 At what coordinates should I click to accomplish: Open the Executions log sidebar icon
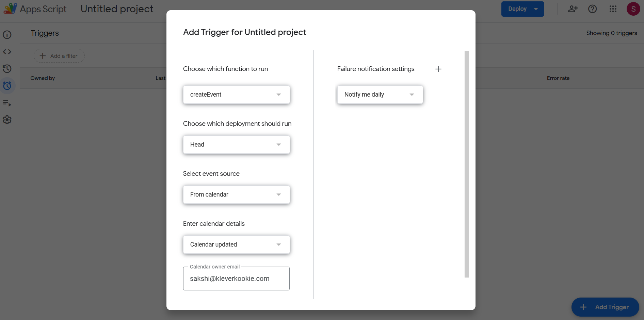point(7,103)
